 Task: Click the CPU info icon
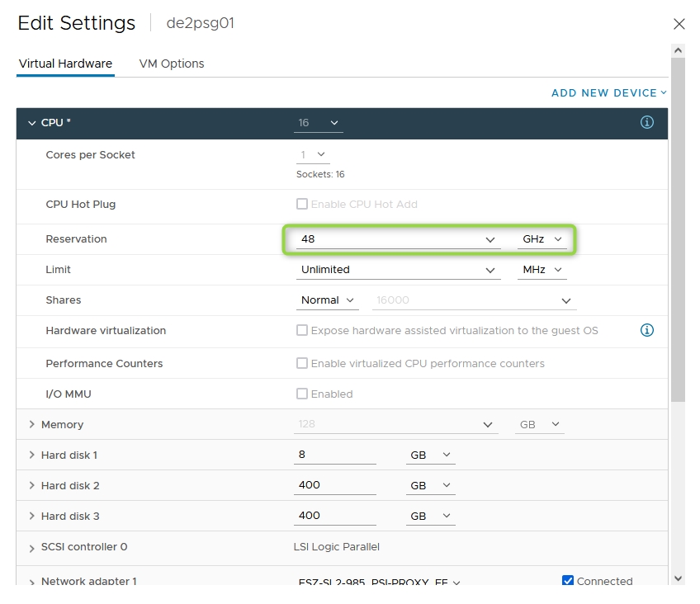point(647,122)
